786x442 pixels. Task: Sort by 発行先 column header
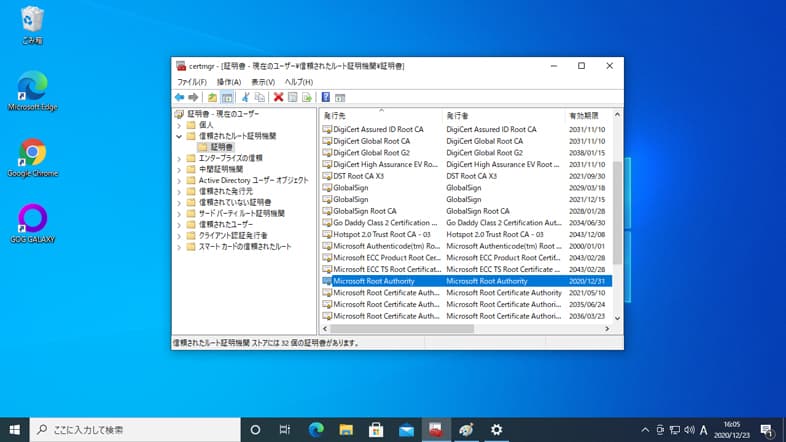tap(381, 115)
